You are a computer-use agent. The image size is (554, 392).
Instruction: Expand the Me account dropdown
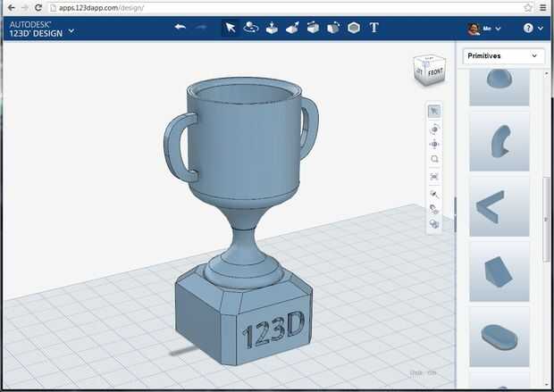[x=499, y=29]
